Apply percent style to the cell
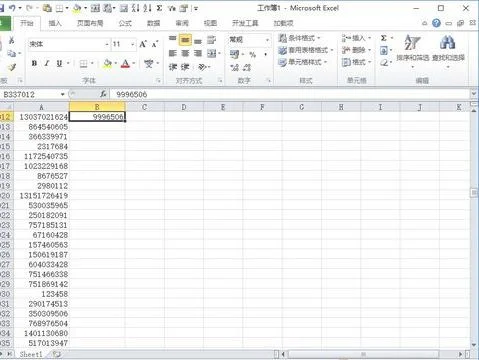 point(253,54)
